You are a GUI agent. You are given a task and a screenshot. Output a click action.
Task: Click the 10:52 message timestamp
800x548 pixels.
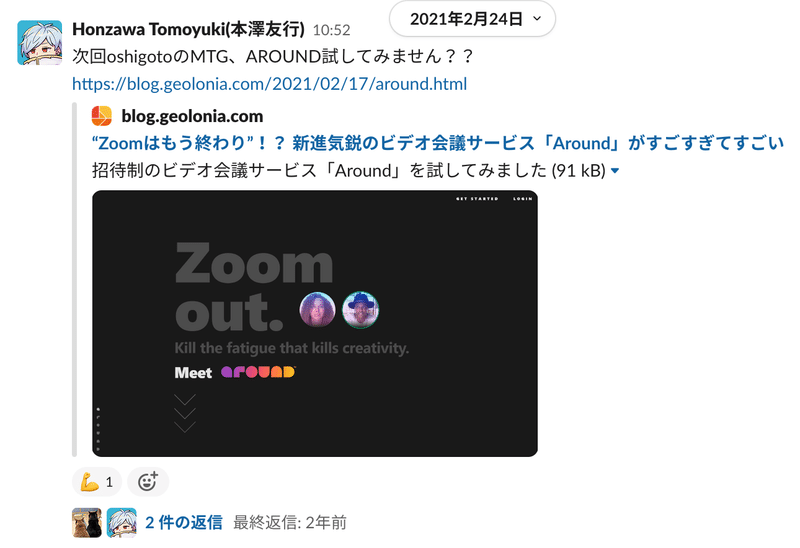[x=332, y=30]
